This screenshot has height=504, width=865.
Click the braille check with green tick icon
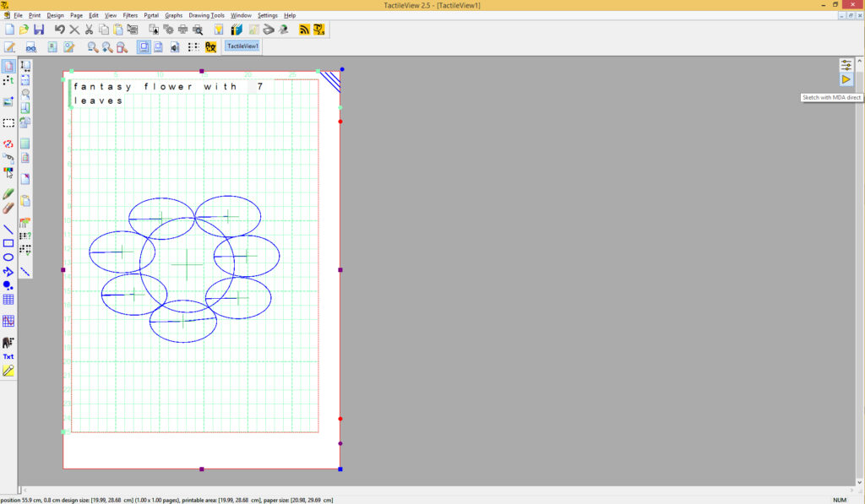click(24, 251)
